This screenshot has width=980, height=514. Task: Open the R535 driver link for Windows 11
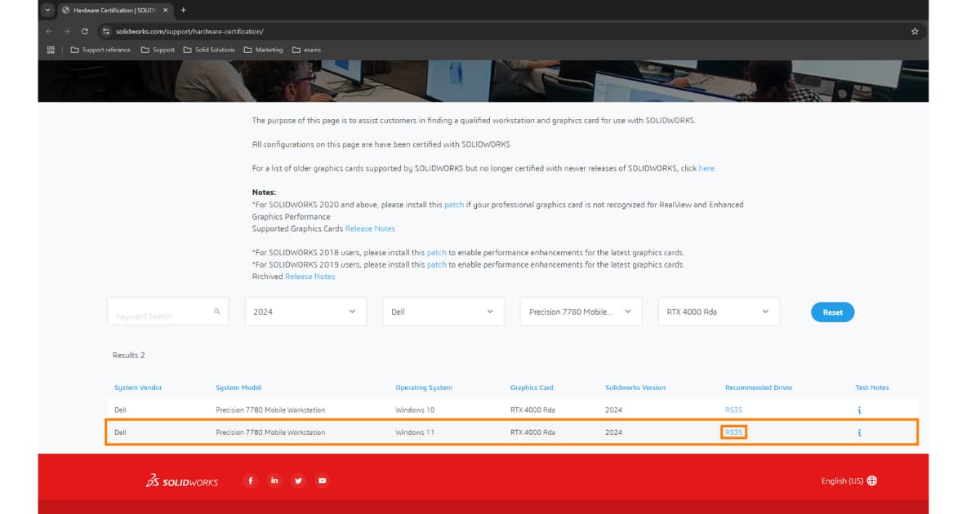coord(733,432)
